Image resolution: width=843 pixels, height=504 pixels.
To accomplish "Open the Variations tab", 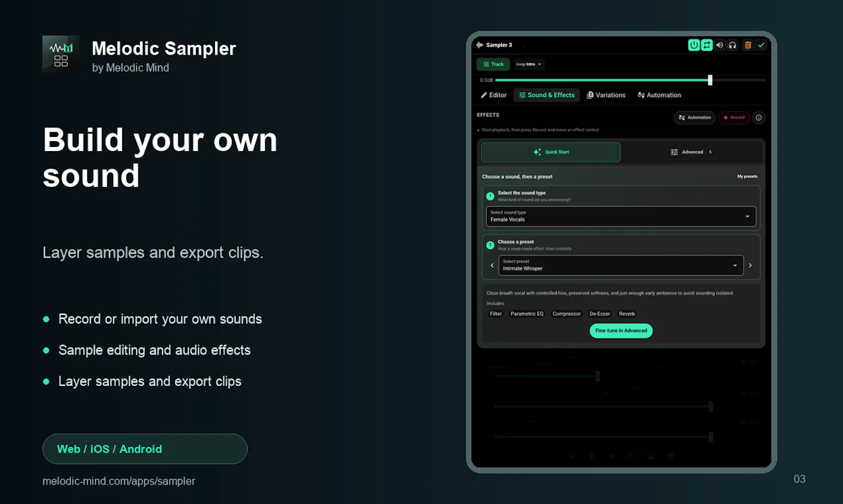I will pos(606,95).
